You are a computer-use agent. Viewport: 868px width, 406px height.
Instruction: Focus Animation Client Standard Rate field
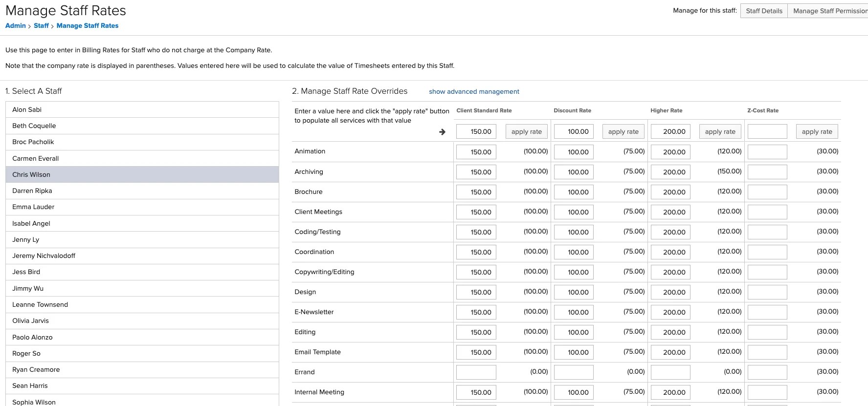pos(476,152)
